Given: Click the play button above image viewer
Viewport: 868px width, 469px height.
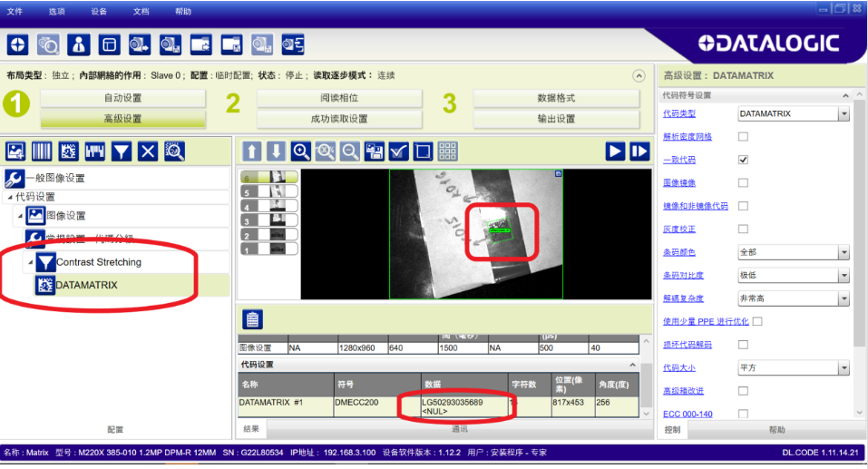Looking at the screenshot, I should pyautogui.click(x=615, y=151).
